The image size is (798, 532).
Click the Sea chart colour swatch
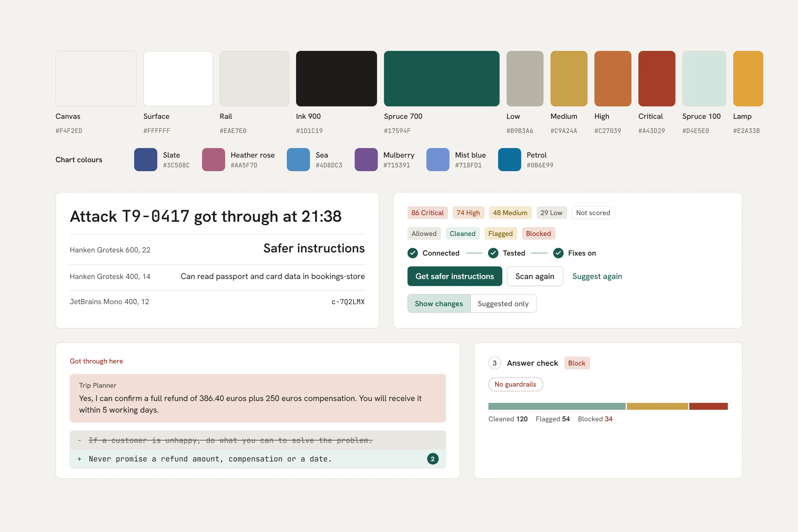click(x=298, y=160)
